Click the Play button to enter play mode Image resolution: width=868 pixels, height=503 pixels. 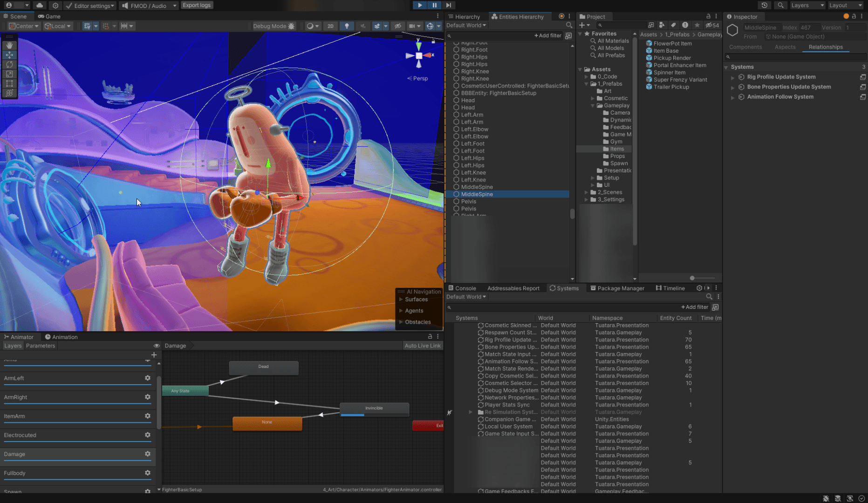click(x=420, y=5)
